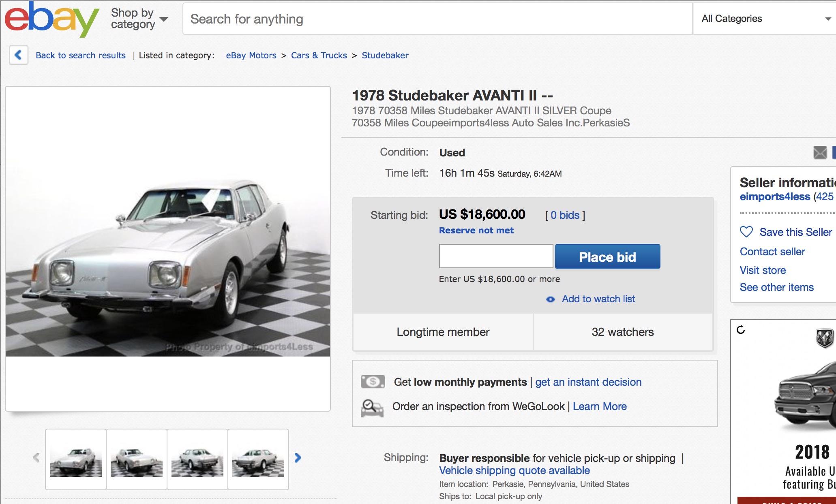The image size is (836, 504).
Task: Click the email envelope share icon
Action: click(820, 152)
